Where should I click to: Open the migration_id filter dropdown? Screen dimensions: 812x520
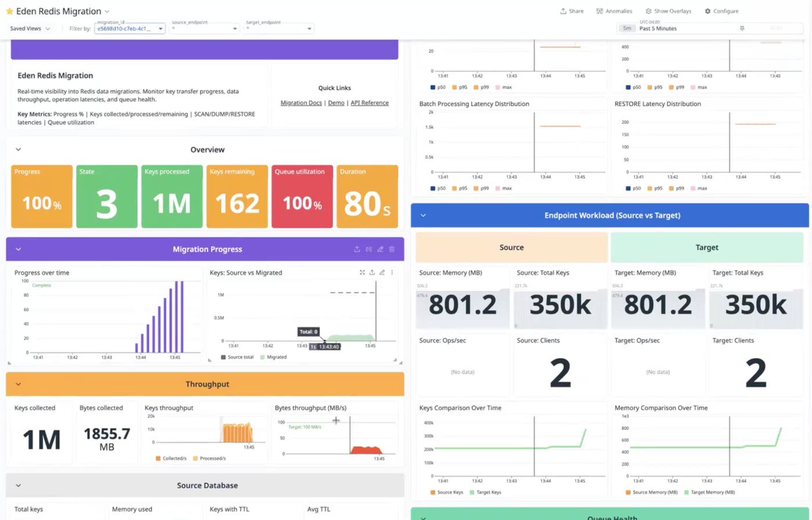130,28
